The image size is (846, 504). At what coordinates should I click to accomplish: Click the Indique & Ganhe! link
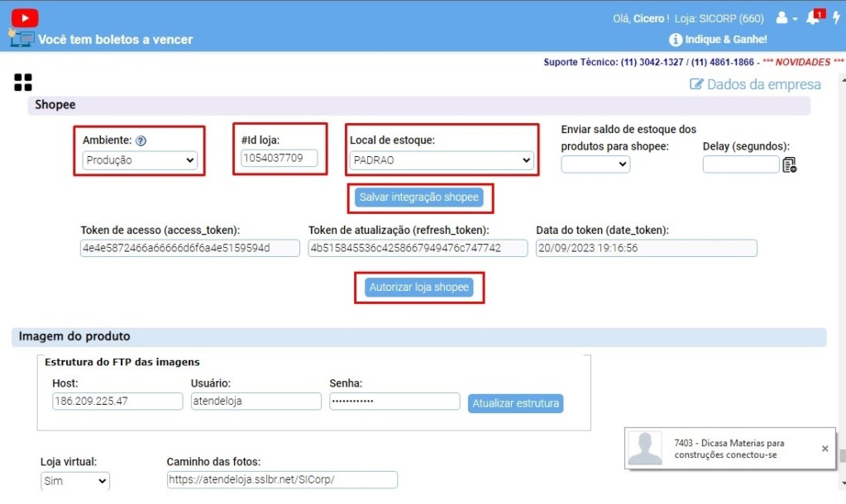(x=726, y=40)
